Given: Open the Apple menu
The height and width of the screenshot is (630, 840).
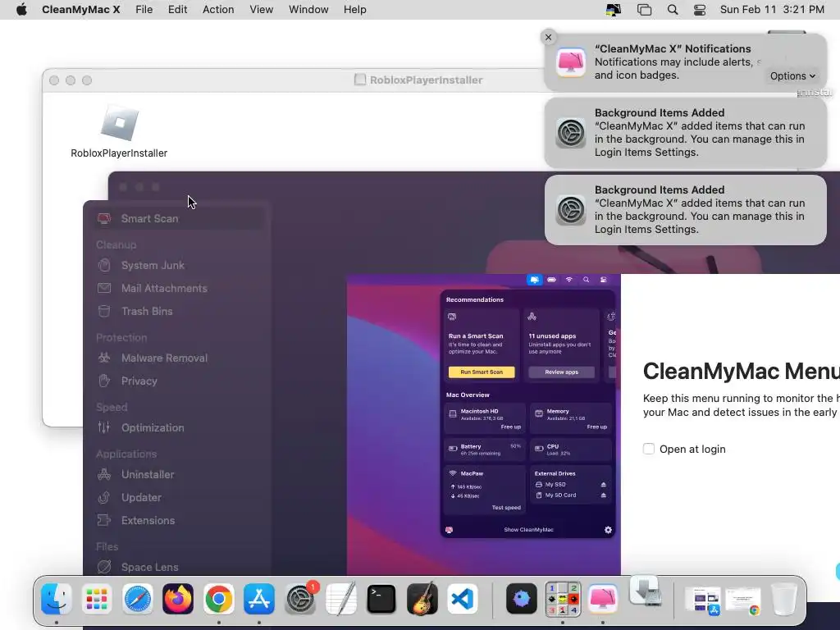Looking at the screenshot, I should 21,10.
